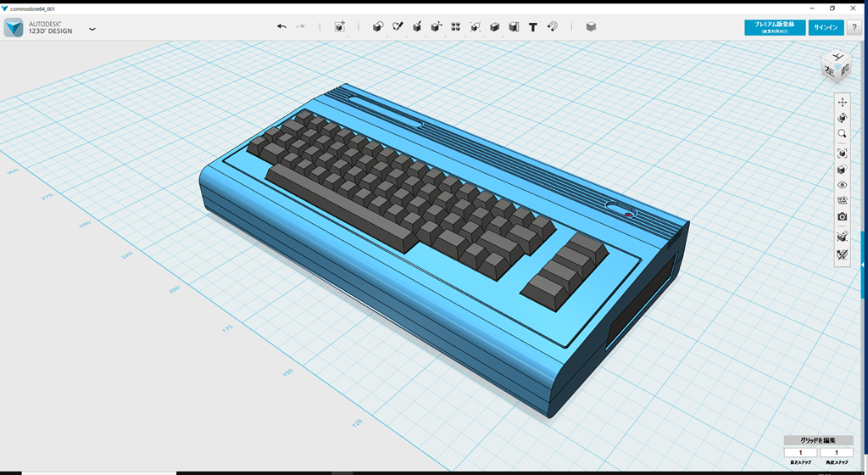Open the Primitives shapes tool

378,27
